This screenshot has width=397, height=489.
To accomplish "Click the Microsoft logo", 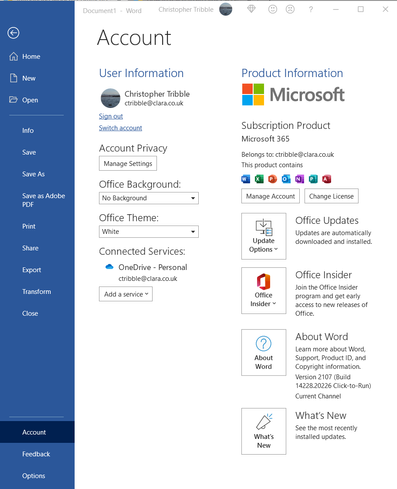I will (x=293, y=95).
